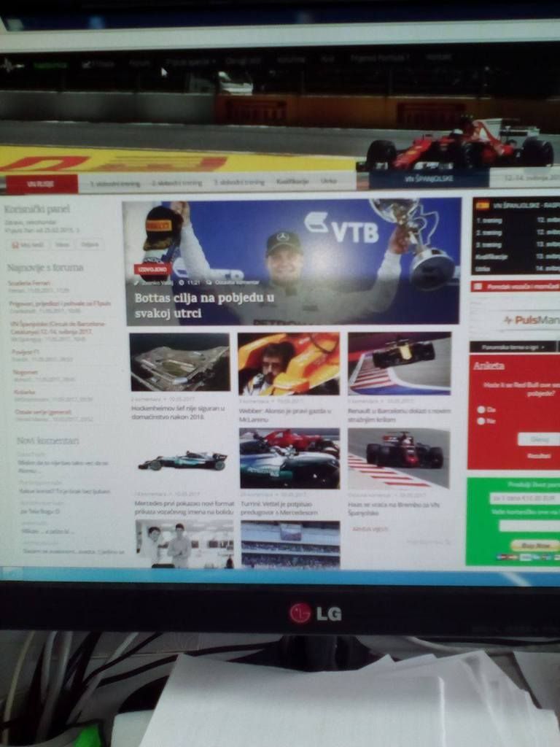This screenshot has height=747, width=560.
Task: Click the yellow Buy Now button
Action: [534, 546]
